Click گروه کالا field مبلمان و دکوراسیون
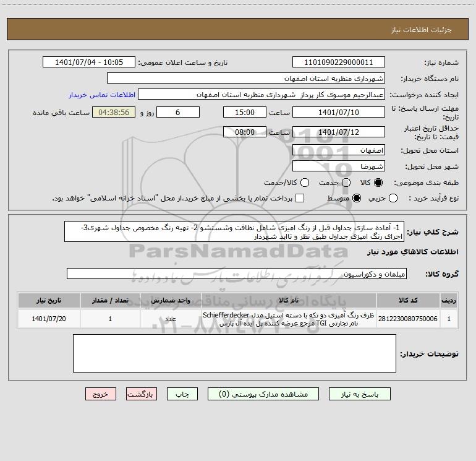The image size is (476, 461). pyautogui.click(x=237, y=274)
